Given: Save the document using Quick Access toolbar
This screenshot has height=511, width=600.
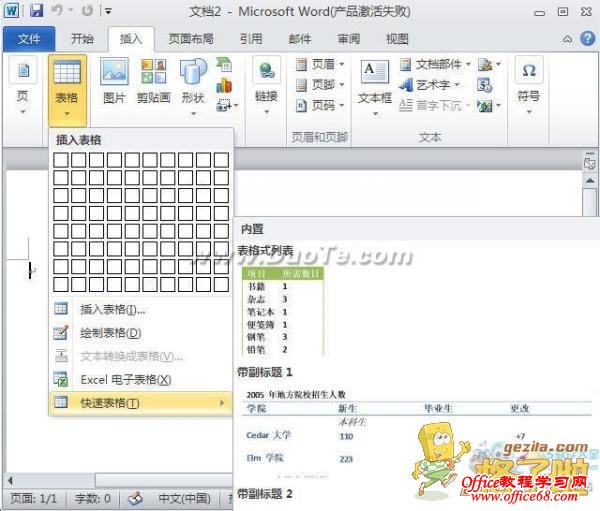Looking at the screenshot, I should [37, 10].
